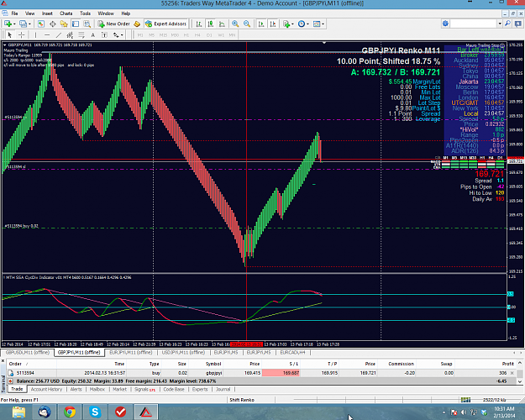525x420 pixels.
Task: Open the Navigator star-folder icon
Action: click(x=64, y=24)
